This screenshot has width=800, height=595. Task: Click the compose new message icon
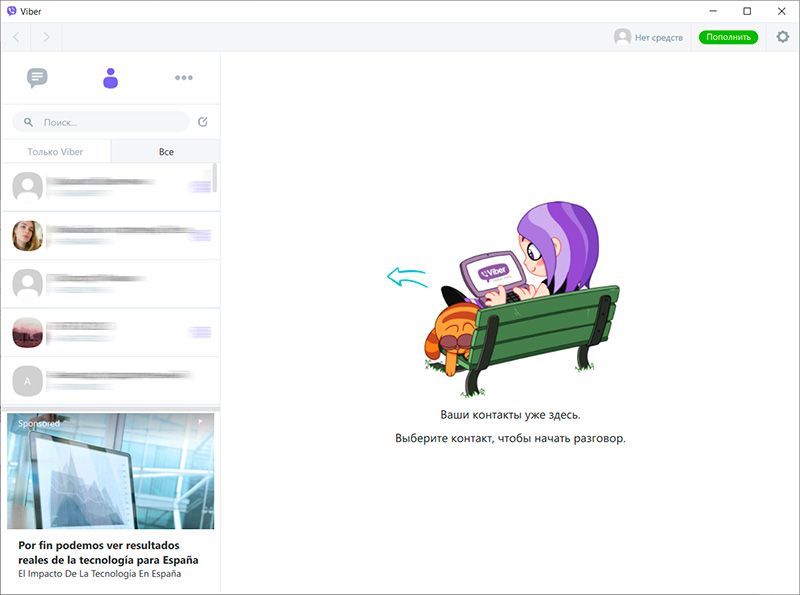coord(203,122)
